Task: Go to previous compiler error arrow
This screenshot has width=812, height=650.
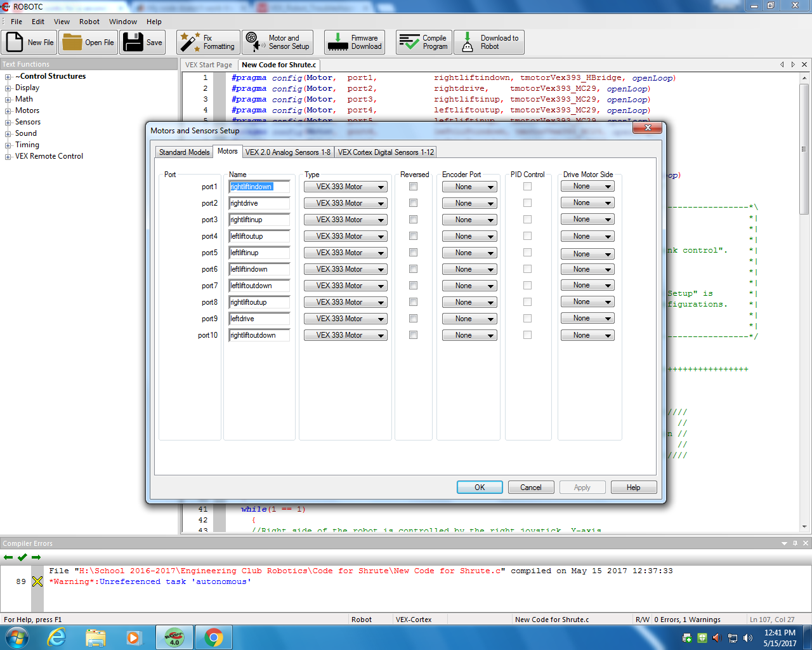Action: pyautogui.click(x=8, y=557)
